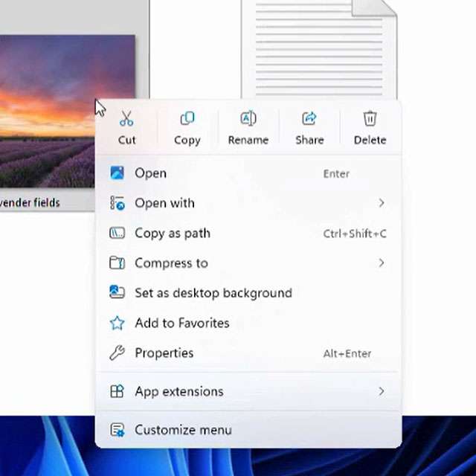Click the Cut scissors icon

(x=126, y=118)
